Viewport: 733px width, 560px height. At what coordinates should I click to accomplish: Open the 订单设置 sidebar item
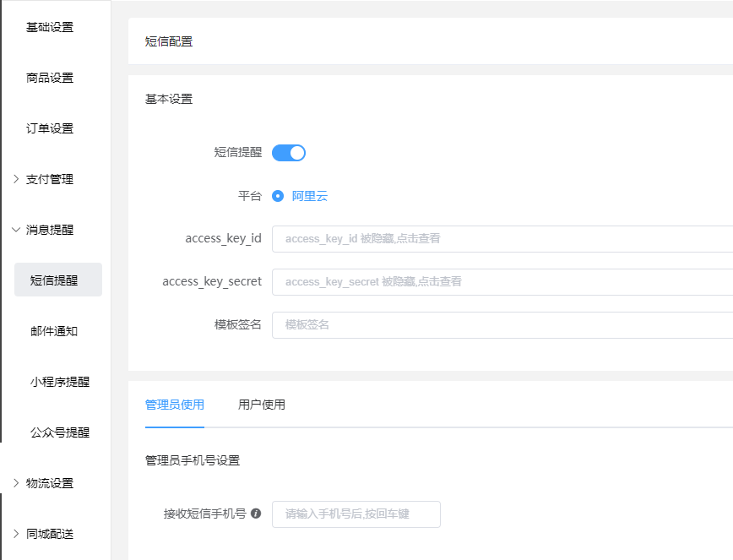click(x=50, y=128)
